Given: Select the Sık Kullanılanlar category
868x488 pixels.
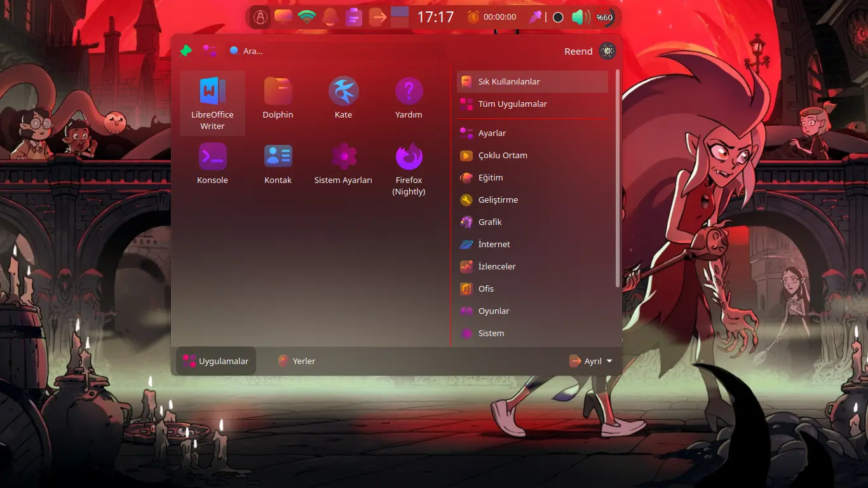Looking at the screenshot, I should 532,81.
